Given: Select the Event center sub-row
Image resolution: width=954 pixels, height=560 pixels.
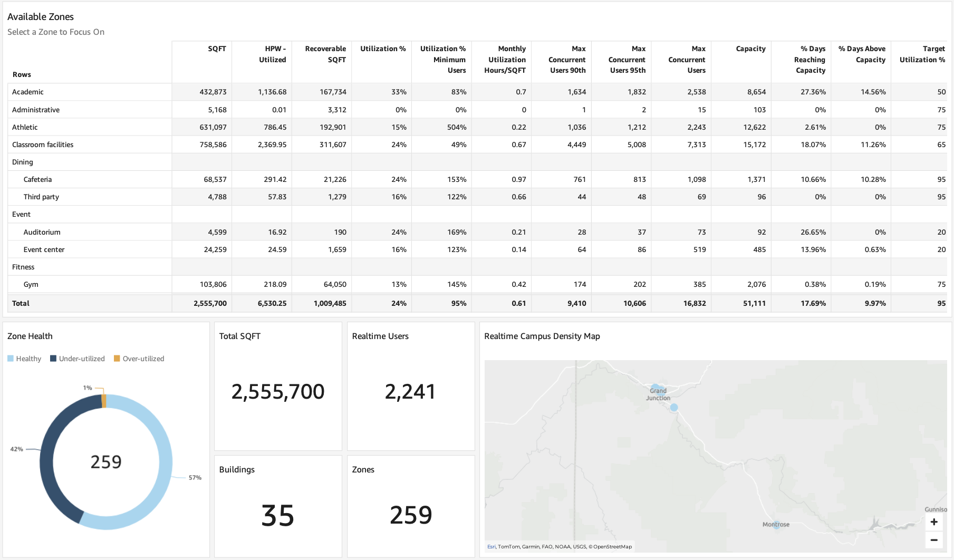Looking at the screenshot, I should (477, 249).
